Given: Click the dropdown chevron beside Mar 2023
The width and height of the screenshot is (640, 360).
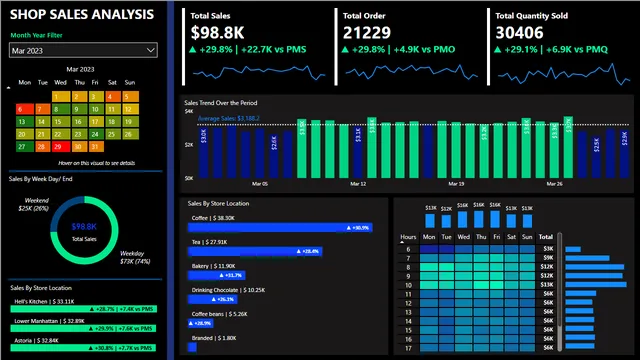Looking at the screenshot, I should tap(151, 50).
